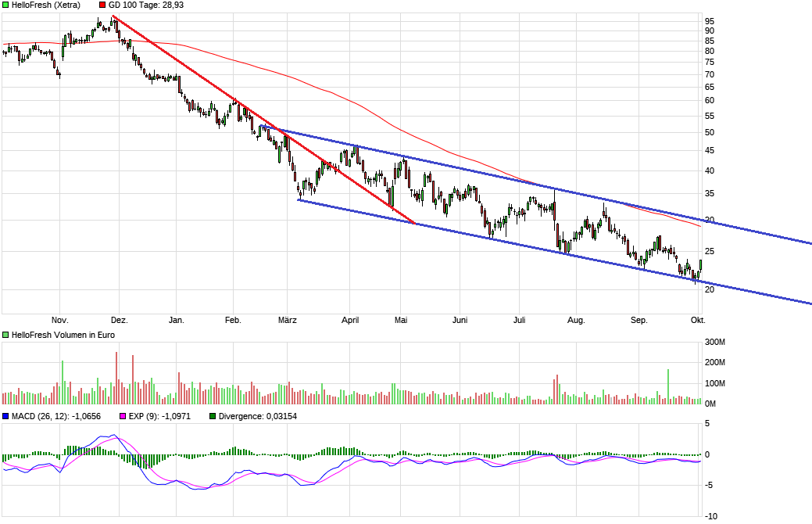The width and height of the screenshot is (812, 524).
Task: Click the 'Mai' month axis label
Action: pos(401,321)
